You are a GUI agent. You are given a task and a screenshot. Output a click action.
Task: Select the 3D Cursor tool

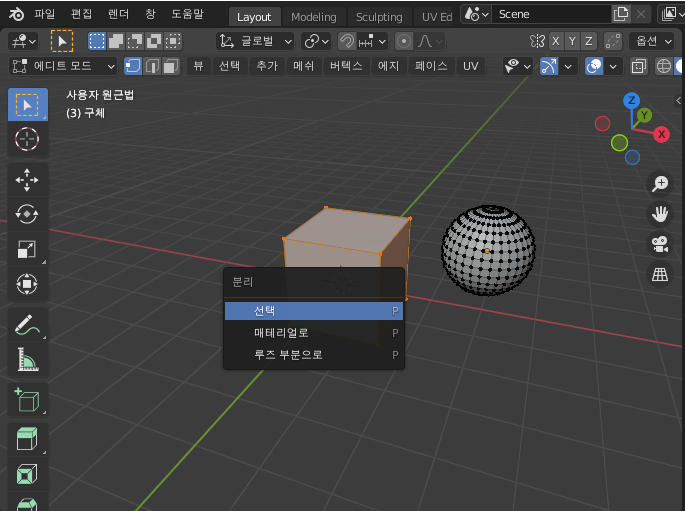(28, 139)
